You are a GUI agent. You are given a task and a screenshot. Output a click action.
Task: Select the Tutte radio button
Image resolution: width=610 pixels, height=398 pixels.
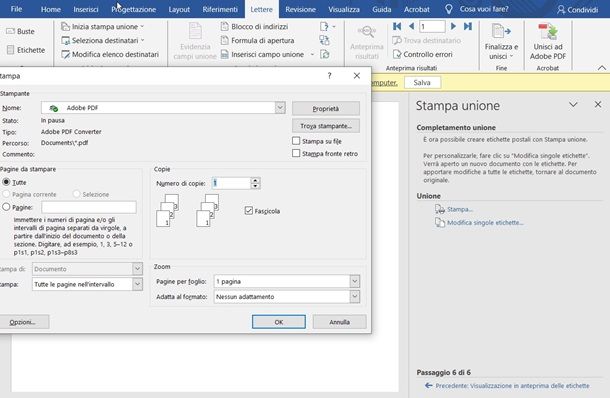pyautogui.click(x=6, y=182)
